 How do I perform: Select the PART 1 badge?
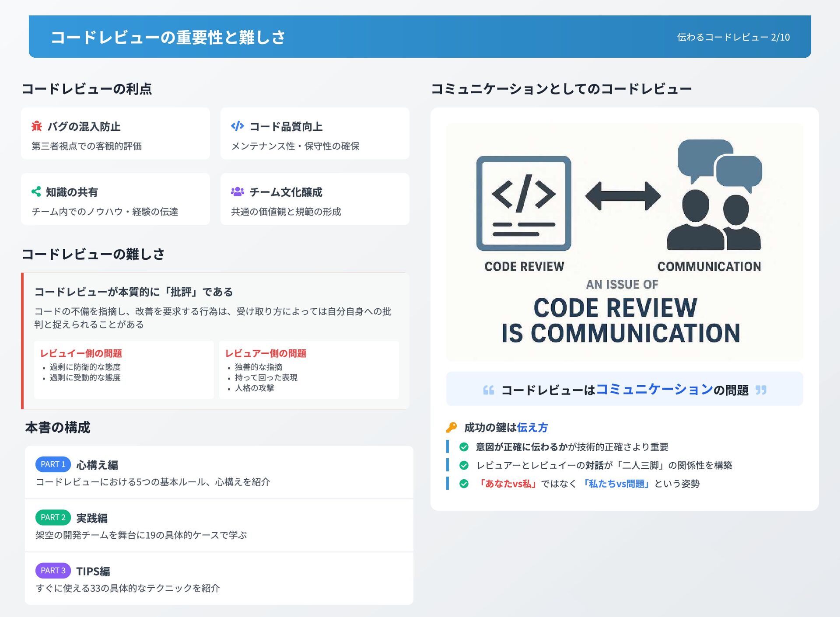(x=53, y=464)
